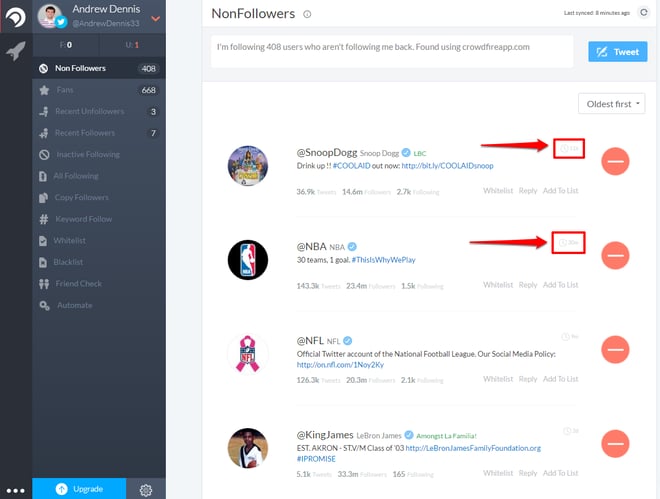Click the Crowdfire logo icon

[x=15, y=17]
